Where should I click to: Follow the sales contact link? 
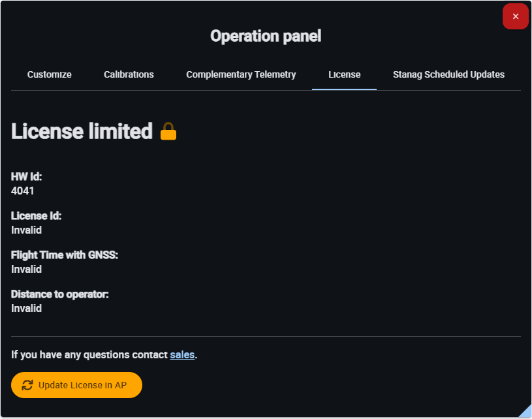(x=182, y=355)
